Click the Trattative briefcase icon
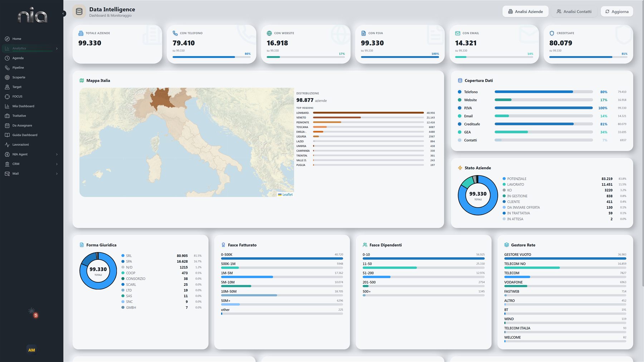The image size is (644, 362). click(x=7, y=116)
